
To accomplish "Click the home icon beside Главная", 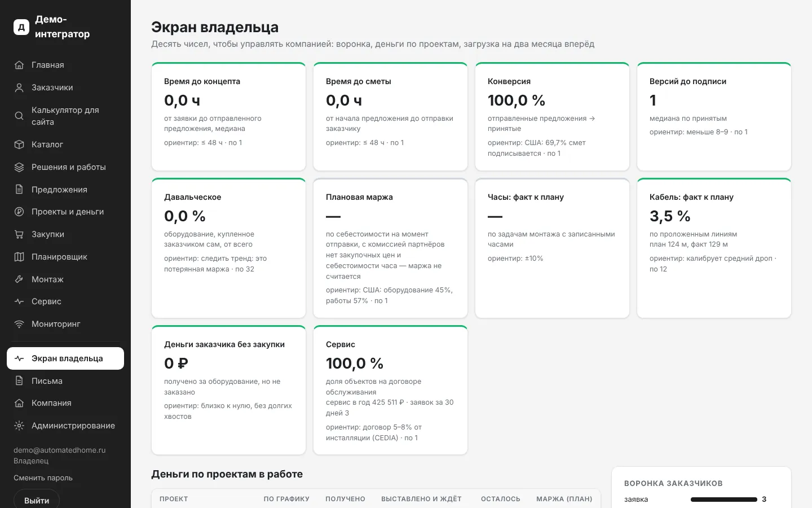I will tap(19, 65).
